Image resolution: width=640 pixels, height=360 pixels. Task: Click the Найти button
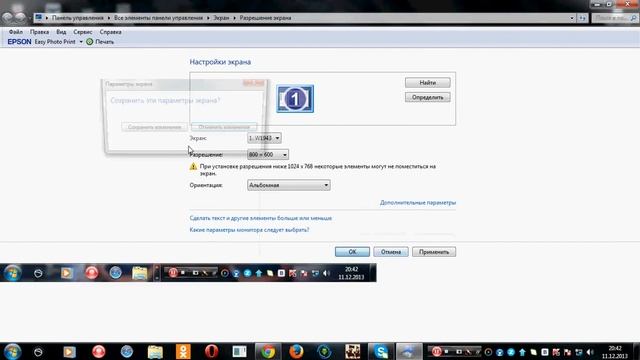(427, 82)
